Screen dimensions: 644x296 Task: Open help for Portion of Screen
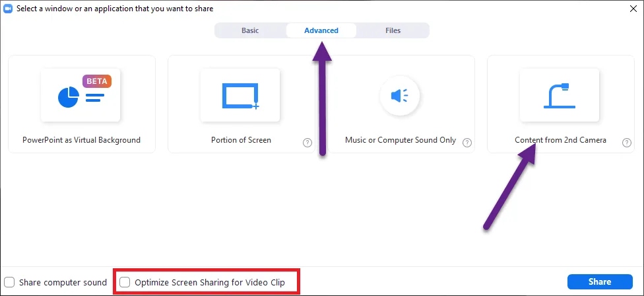[307, 142]
